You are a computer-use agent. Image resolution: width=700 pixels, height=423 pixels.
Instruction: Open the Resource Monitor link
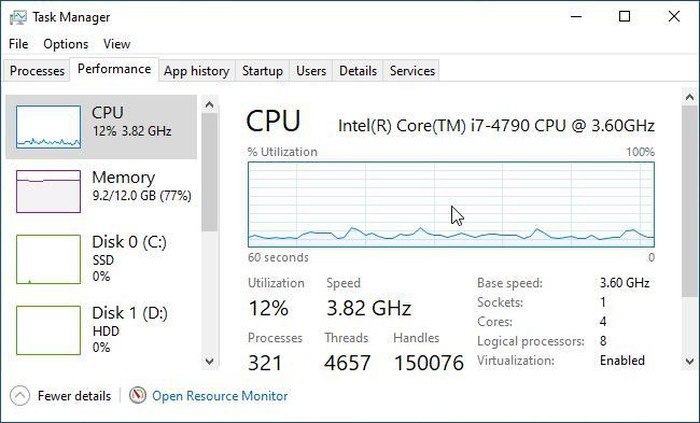pos(219,396)
